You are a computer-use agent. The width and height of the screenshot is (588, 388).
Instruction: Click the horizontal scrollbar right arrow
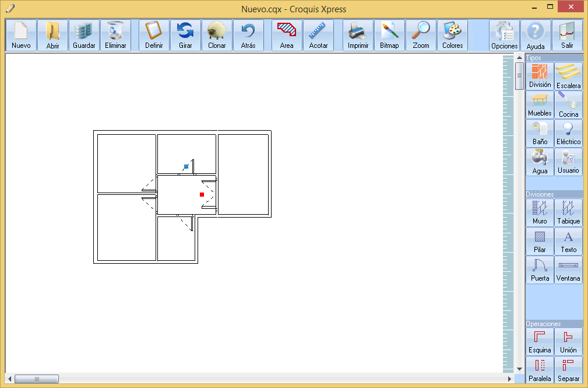tap(510, 379)
